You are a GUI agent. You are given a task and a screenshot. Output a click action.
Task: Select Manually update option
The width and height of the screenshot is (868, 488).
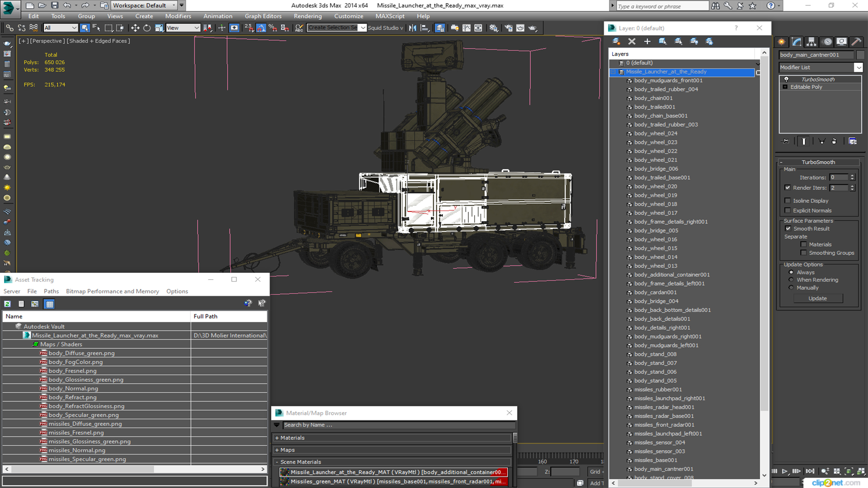[791, 288]
